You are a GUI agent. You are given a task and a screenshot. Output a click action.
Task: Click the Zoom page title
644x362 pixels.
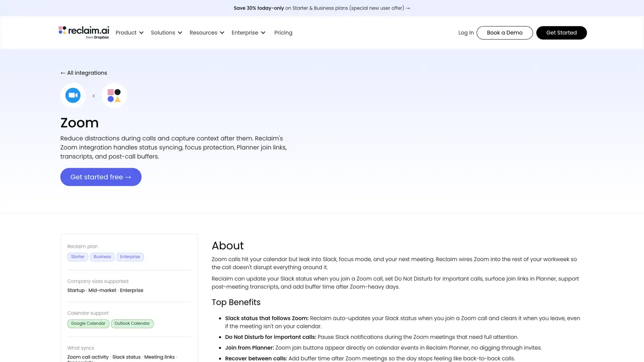coord(79,123)
